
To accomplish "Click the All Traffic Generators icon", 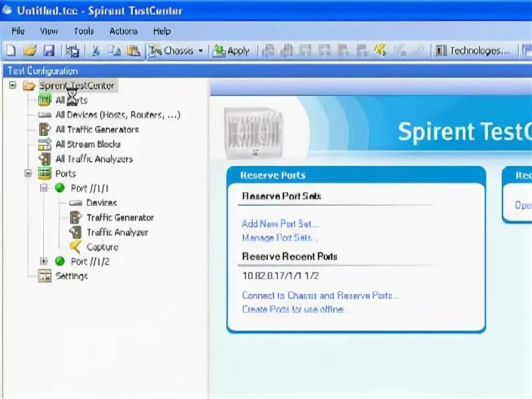I will (x=44, y=129).
